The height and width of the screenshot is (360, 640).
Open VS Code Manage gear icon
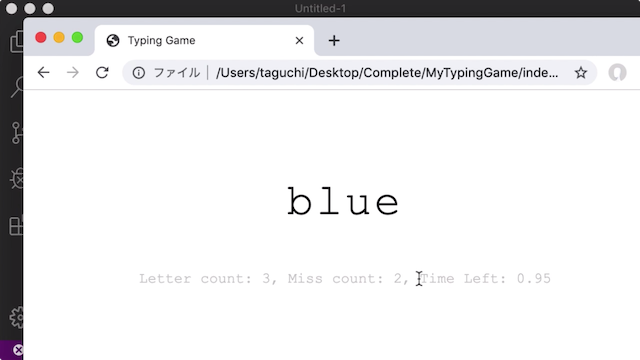(x=17, y=318)
